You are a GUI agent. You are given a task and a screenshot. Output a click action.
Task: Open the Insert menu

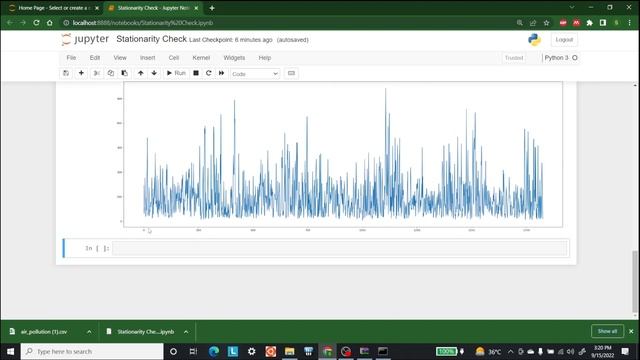pos(147,58)
